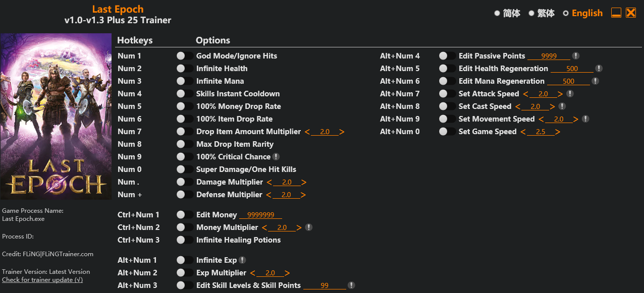
Task: Click info icon after Edit Skill Levels value
Action: [x=351, y=285]
